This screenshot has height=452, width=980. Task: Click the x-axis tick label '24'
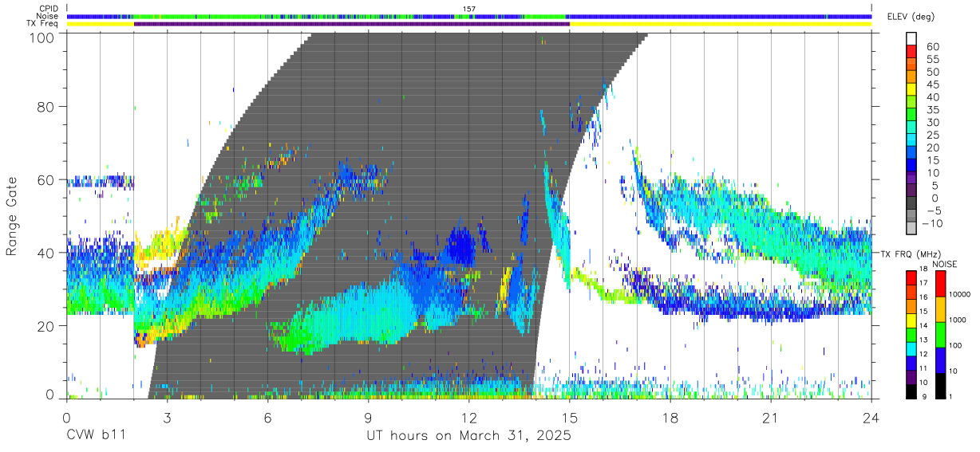[871, 417]
